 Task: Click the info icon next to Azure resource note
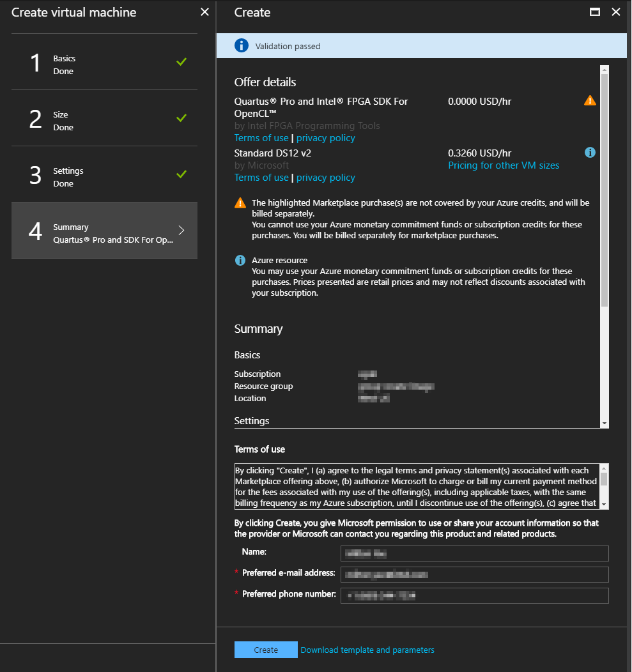click(240, 261)
